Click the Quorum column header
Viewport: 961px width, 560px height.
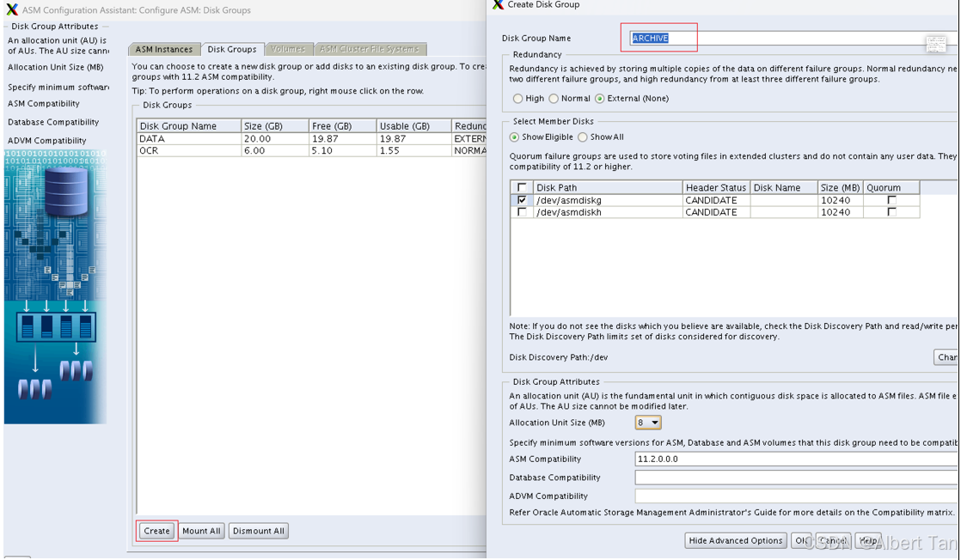(891, 187)
